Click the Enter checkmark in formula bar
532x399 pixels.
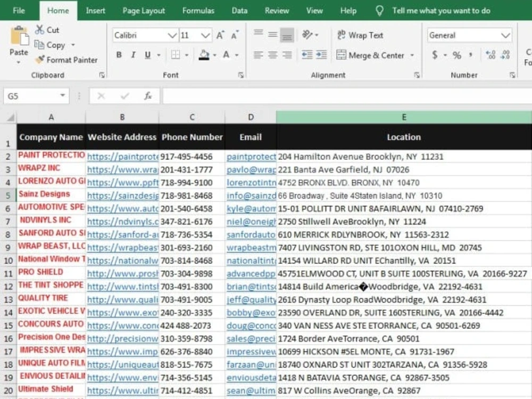coord(124,96)
